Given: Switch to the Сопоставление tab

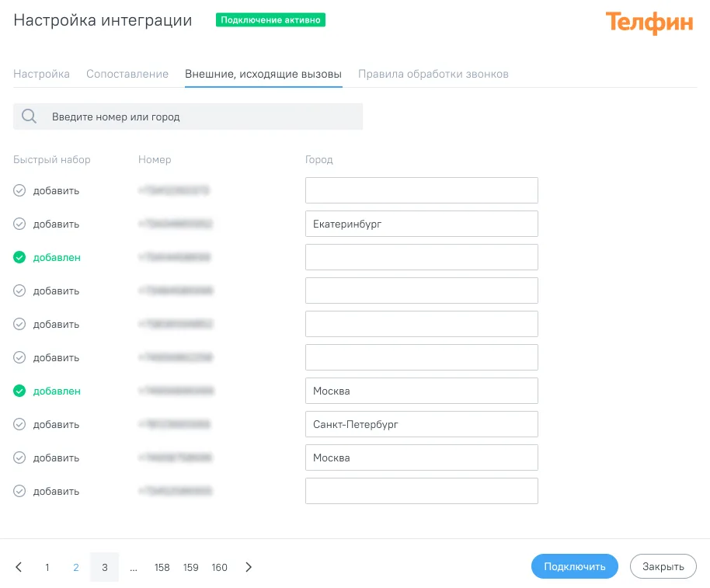Looking at the screenshot, I should point(127,74).
